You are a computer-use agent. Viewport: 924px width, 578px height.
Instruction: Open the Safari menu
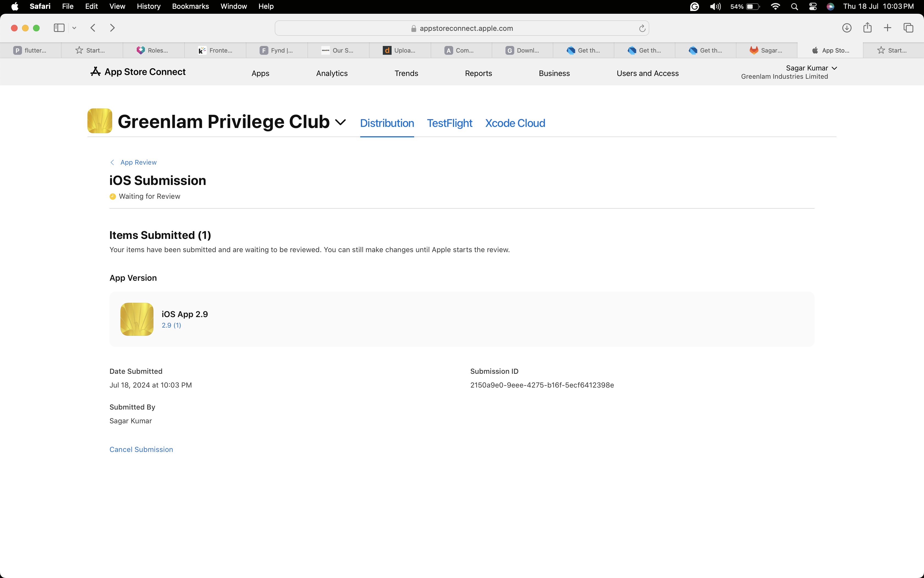point(40,7)
